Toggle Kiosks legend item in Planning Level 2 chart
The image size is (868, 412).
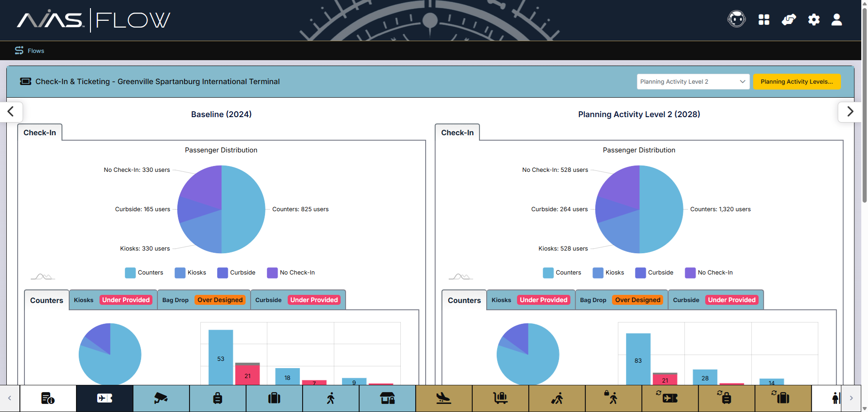pyautogui.click(x=608, y=273)
